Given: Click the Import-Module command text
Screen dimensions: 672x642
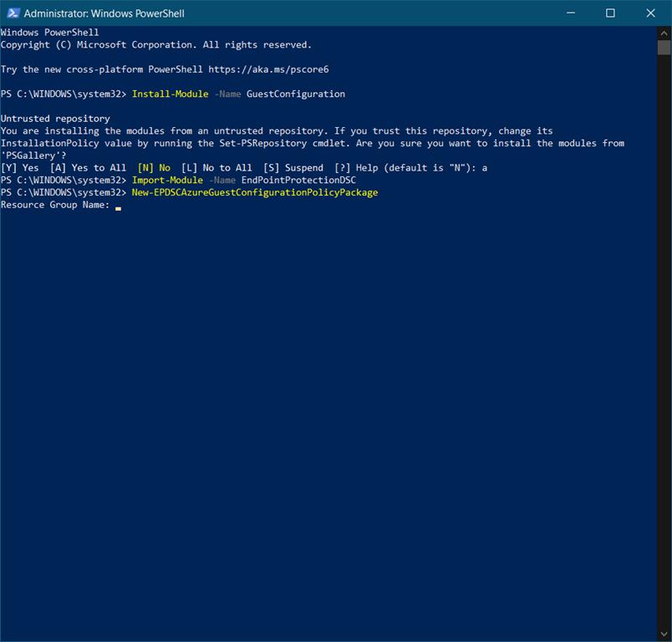Looking at the screenshot, I should (x=167, y=181).
